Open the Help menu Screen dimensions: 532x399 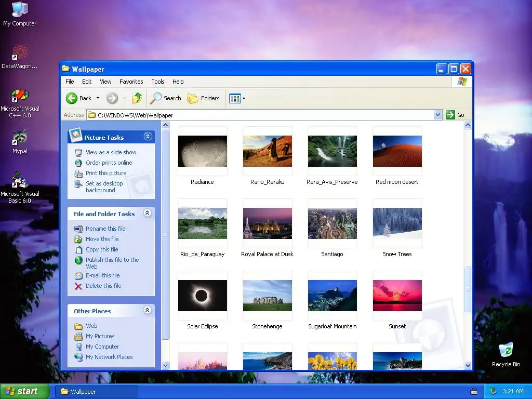pyautogui.click(x=178, y=82)
